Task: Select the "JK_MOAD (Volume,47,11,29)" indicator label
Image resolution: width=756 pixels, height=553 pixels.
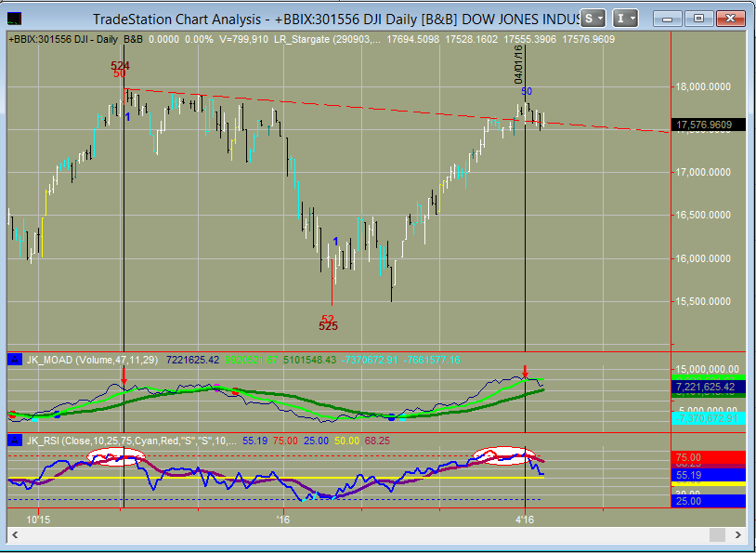Action: [92, 360]
